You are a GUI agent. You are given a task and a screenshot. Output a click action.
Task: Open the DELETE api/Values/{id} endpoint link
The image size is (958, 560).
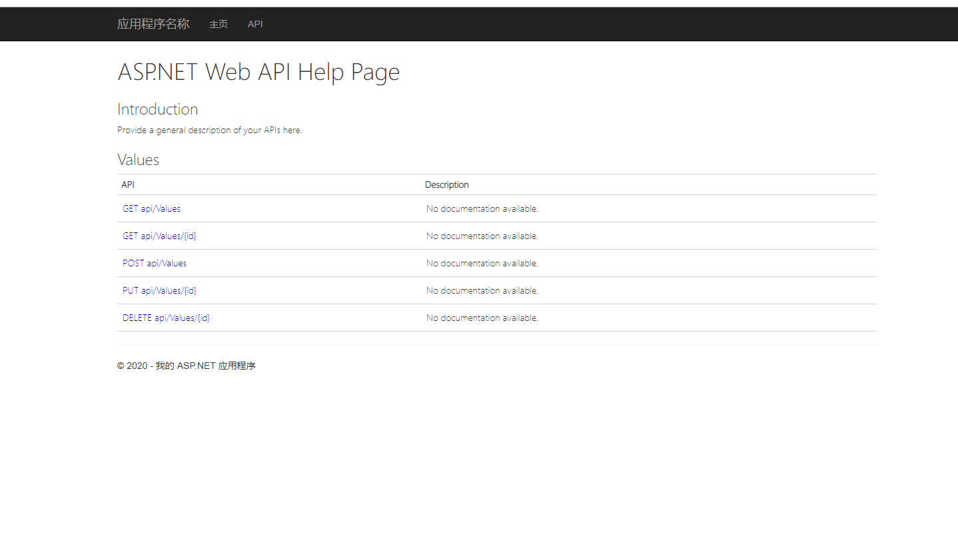coord(166,318)
